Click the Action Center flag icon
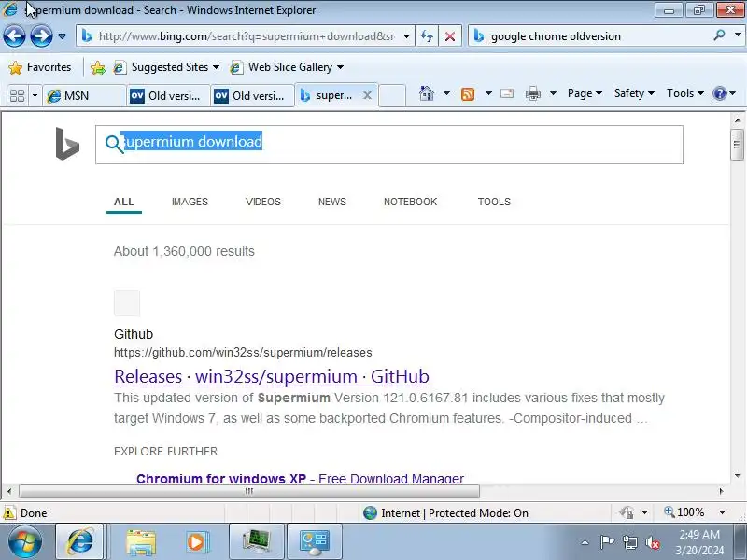Viewport: 747px width, 560px height. click(x=606, y=541)
